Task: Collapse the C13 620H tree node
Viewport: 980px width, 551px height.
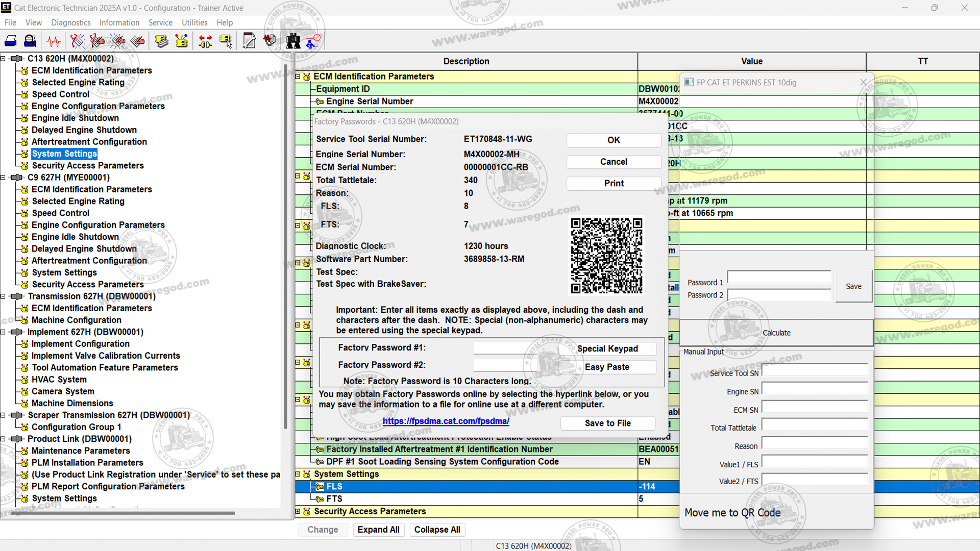Action: [3, 59]
